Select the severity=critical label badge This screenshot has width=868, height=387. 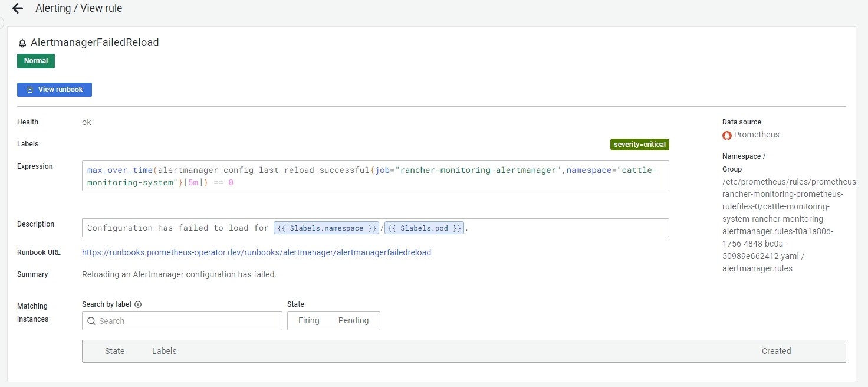pyautogui.click(x=639, y=144)
